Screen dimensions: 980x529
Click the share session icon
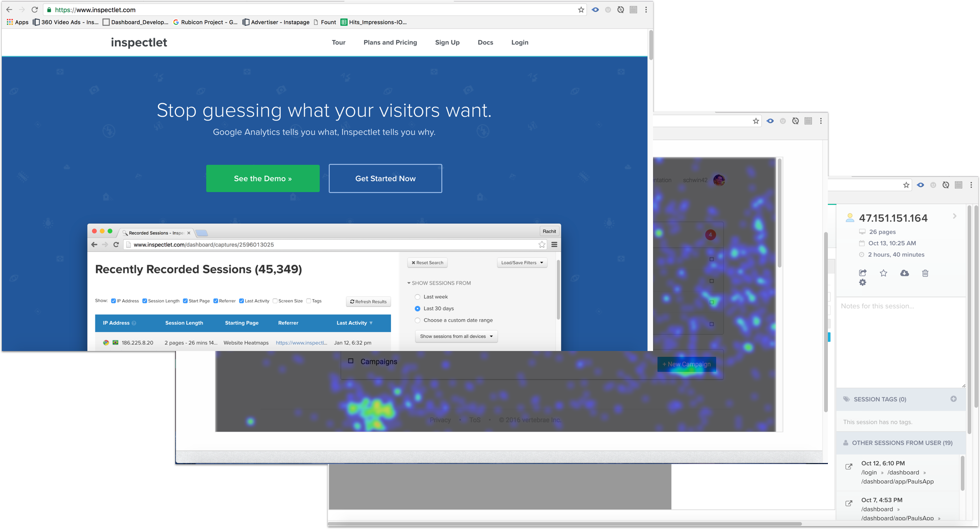click(863, 273)
